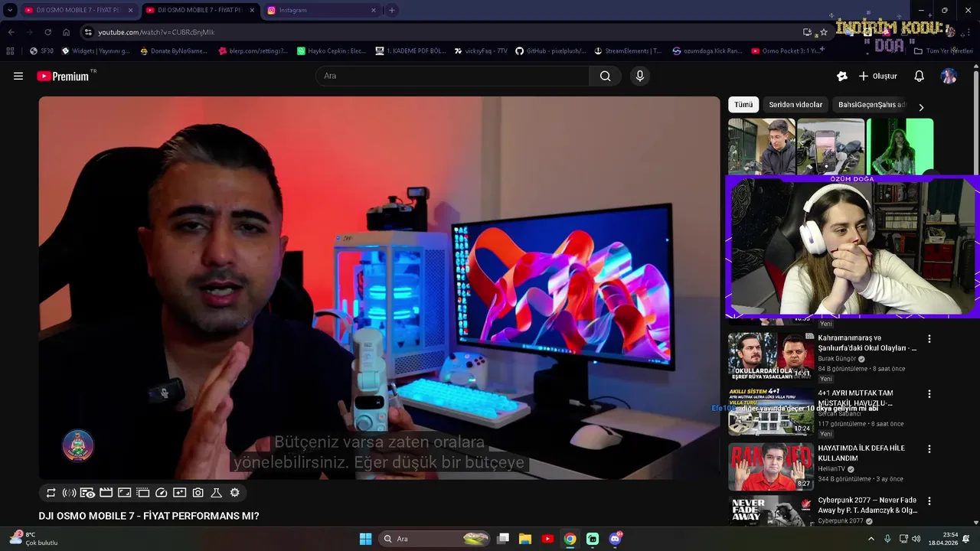Open the Windows Start menu

coord(365,539)
